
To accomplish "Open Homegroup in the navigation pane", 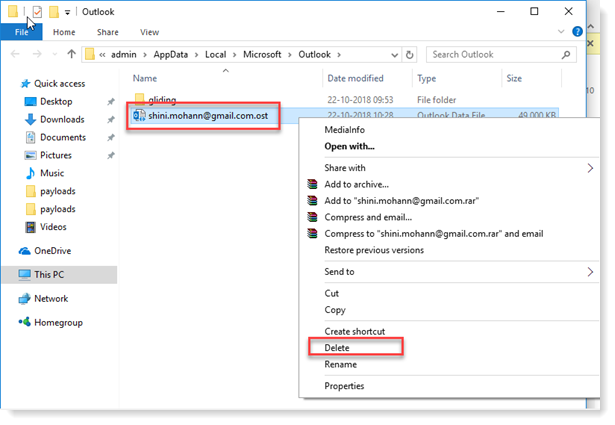I will (58, 323).
